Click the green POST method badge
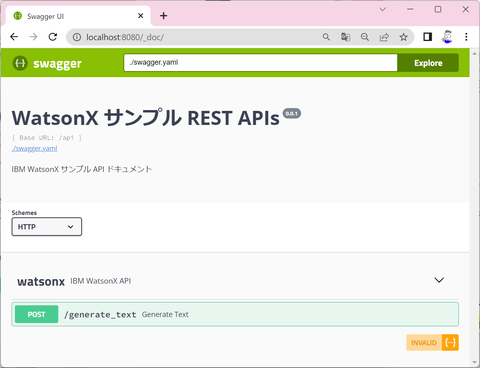Image resolution: width=480 pixels, height=368 pixels. point(36,314)
